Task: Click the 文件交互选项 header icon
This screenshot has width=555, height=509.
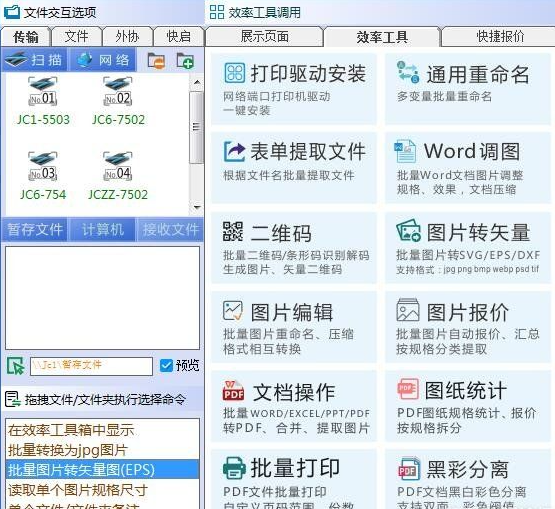Action: [x=11, y=12]
